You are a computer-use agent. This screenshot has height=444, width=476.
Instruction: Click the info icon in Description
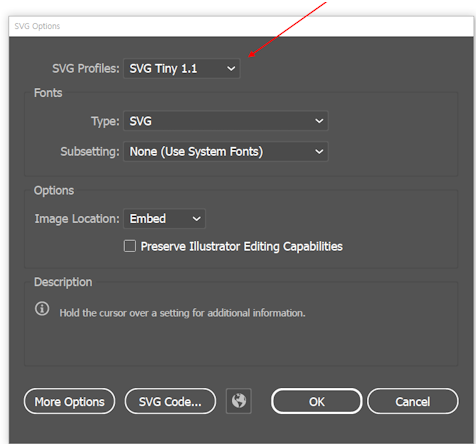pyautogui.click(x=42, y=308)
